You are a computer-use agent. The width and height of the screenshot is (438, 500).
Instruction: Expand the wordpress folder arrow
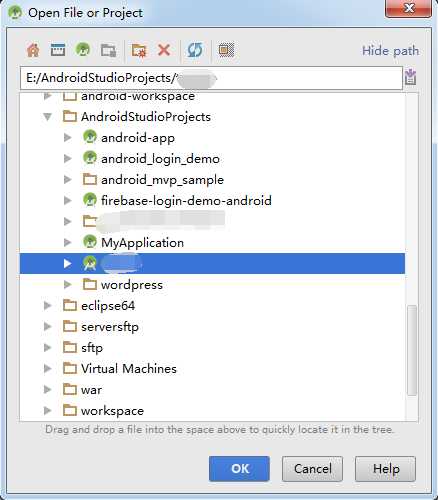(x=68, y=284)
